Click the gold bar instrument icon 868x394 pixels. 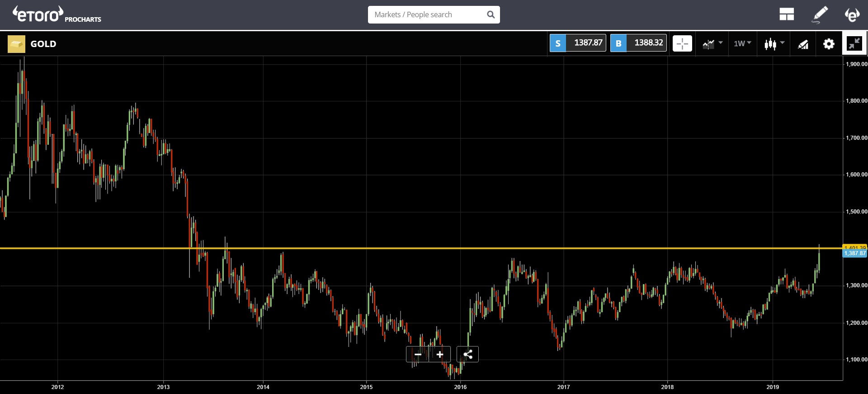click(x=16, y=44)
